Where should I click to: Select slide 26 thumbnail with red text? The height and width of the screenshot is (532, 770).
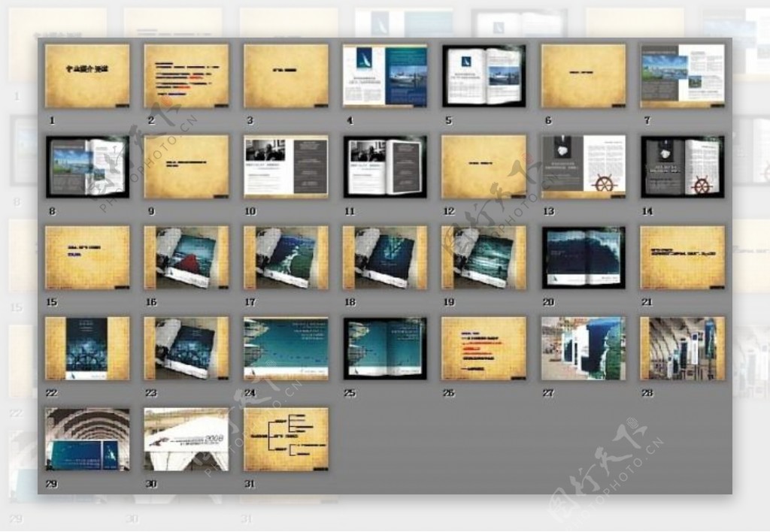[484, 349]
